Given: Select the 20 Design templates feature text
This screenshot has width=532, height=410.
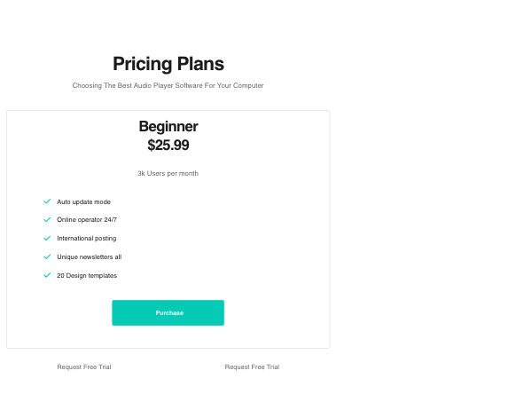Looking at the screenshot, I should click(87, 275).
